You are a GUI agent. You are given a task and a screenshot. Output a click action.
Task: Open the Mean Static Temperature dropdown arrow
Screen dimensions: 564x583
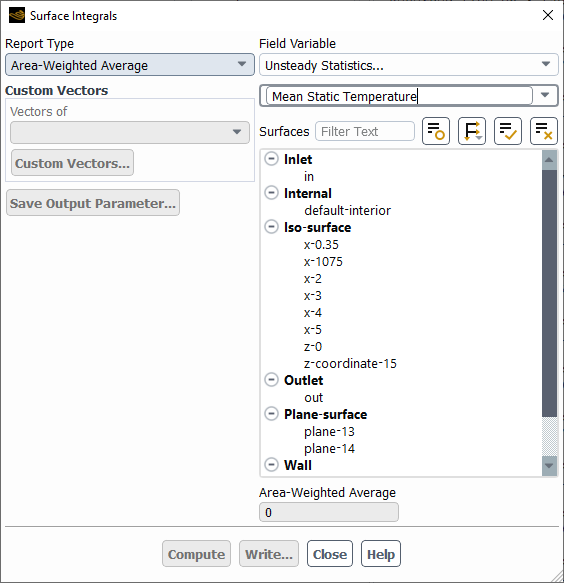(x=545, y=96)
